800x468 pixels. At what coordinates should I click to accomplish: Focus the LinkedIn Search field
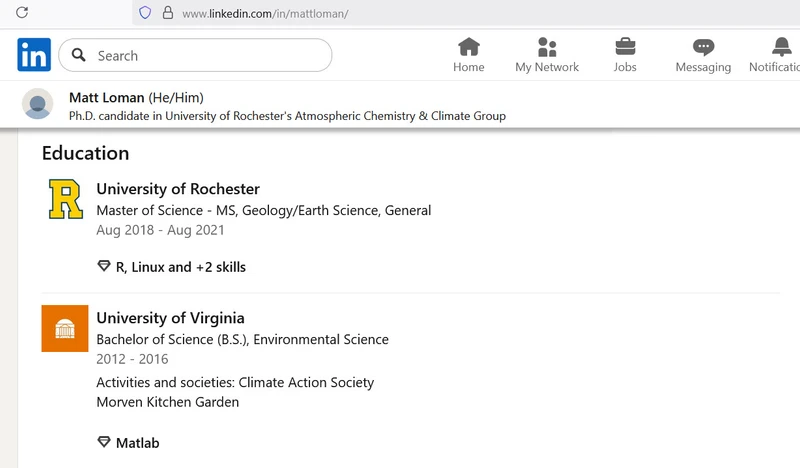pos(195,55)
